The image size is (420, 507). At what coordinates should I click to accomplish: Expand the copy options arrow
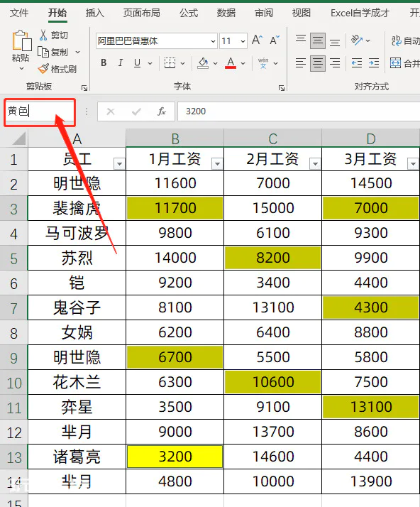[x=77, y=52]
